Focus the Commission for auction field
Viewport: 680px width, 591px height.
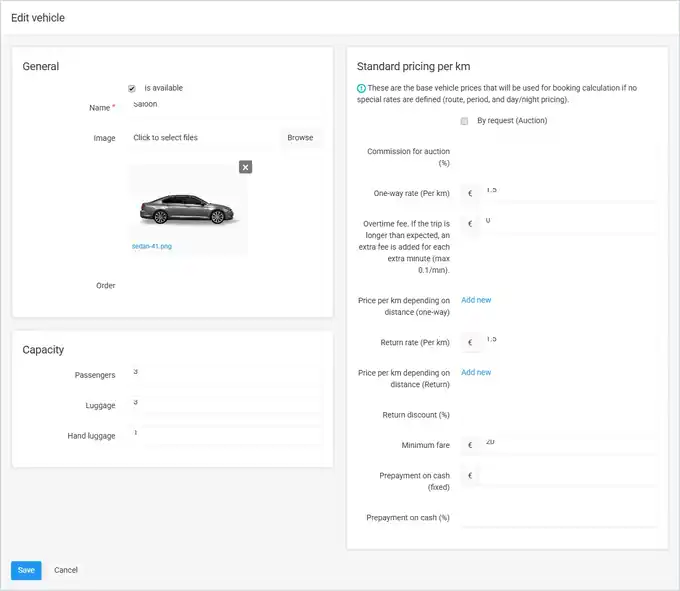pos(559,151)
